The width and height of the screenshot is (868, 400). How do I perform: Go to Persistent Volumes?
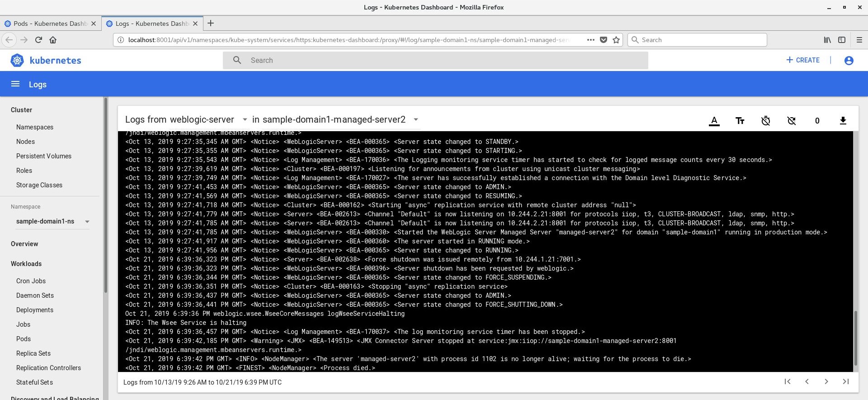point(44,156)
